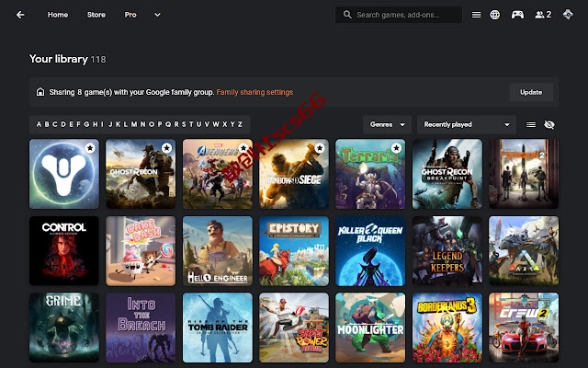Expand the Genres dropdown
The image size is (588, 368).
click(x=387, y=125)
